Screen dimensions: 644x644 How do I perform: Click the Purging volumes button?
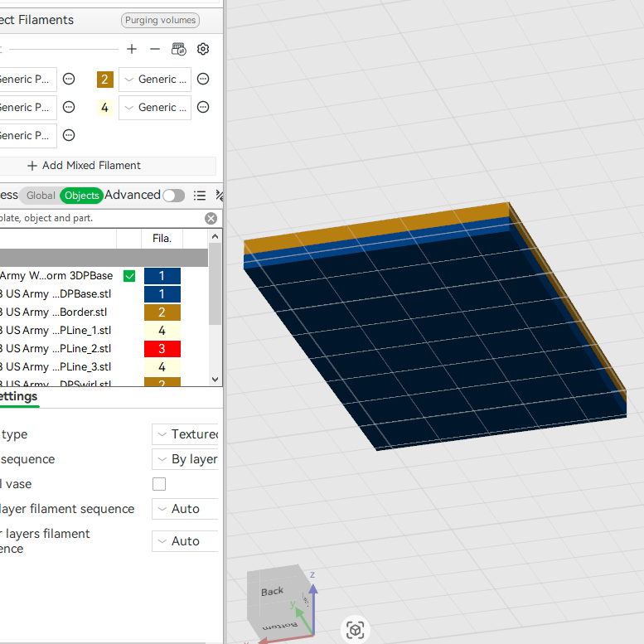pyautogui.click(x=160, y=20)
